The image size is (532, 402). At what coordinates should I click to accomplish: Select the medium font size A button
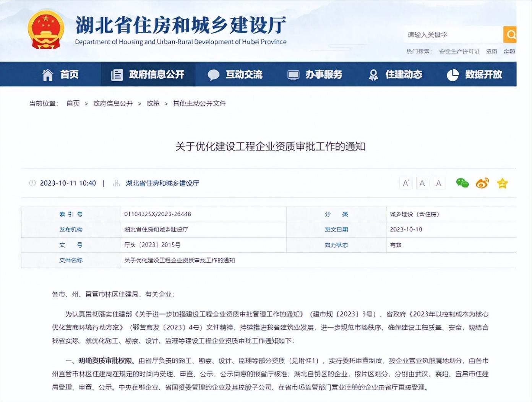[422, 183]
